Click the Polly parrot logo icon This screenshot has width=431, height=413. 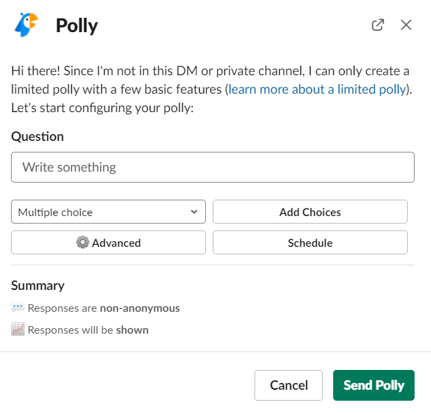pyautogui.click(x=26, y=25)
